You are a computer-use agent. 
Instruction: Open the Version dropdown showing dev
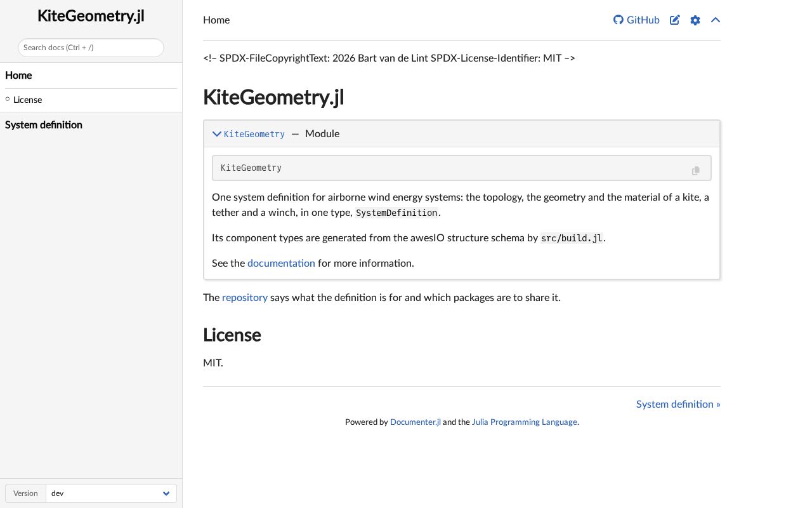[111, 493]
